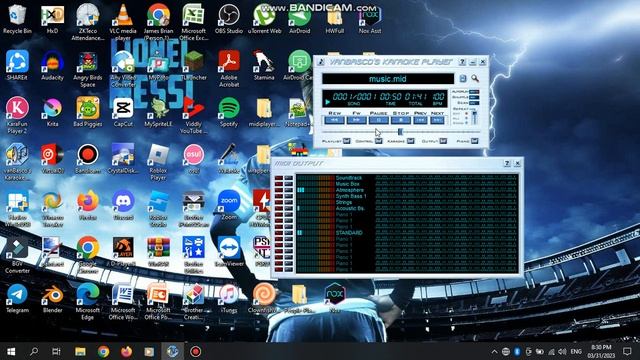Open TeamViewer desktop icon
This screenshot has height=360, width=640.
pyautogui.click(x=229, y=252)
